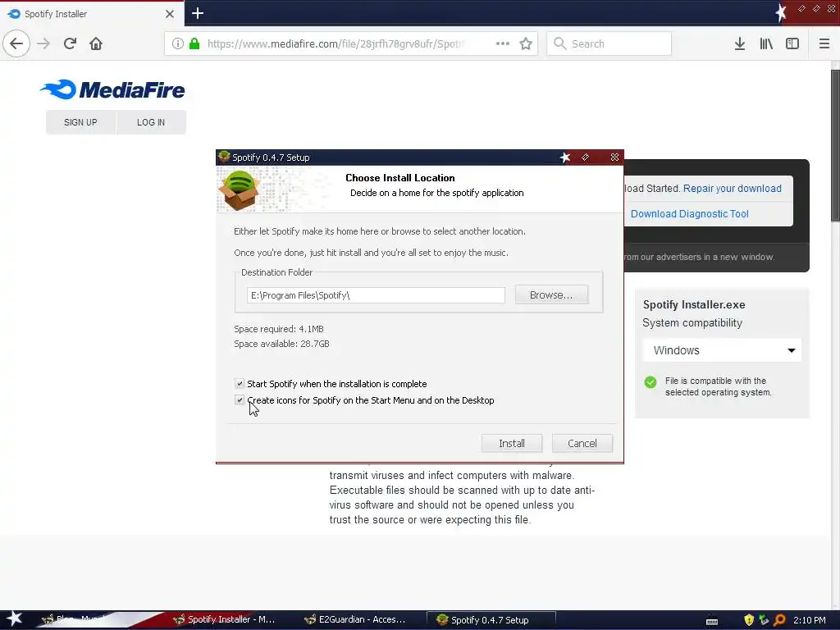Click the SIGN UP button

click(x=80, y=122)
